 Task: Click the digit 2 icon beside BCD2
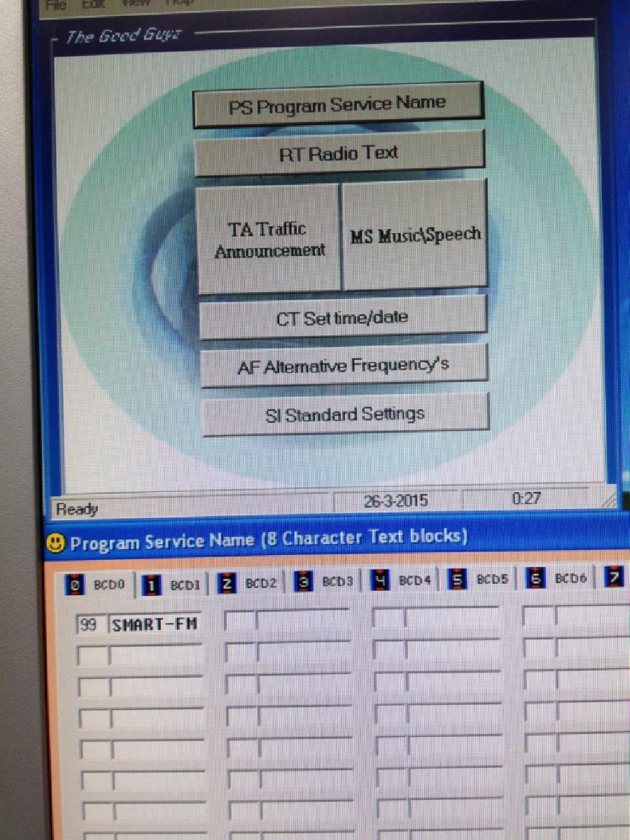[x=226, y=584]
